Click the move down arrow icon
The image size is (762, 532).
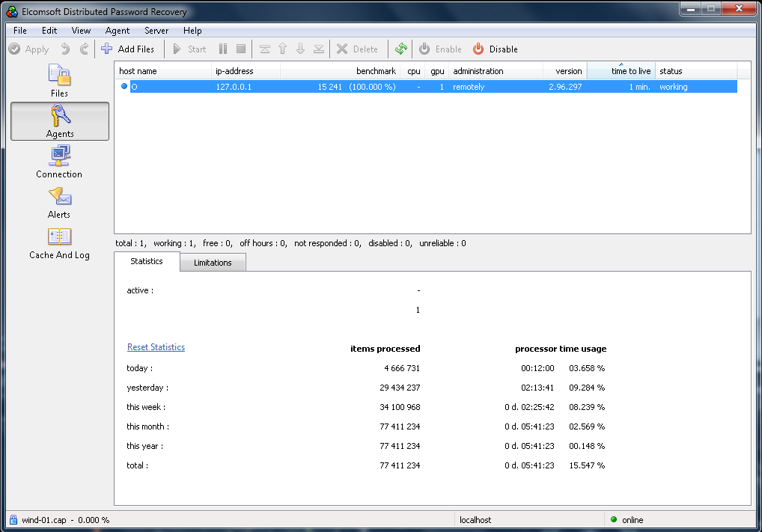pyautogui.click(x=301, y=49)
